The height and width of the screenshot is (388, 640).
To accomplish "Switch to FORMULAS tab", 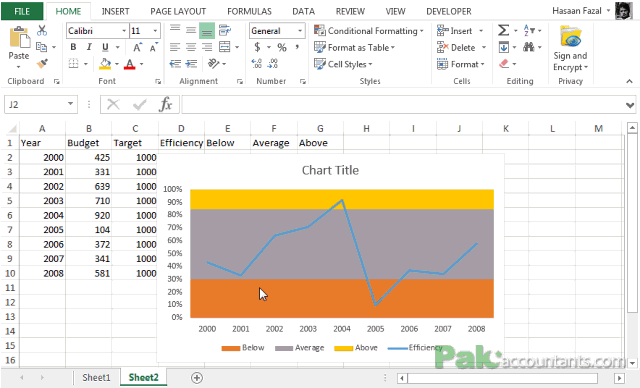I will pyautogui.click(x=249, y=11).
